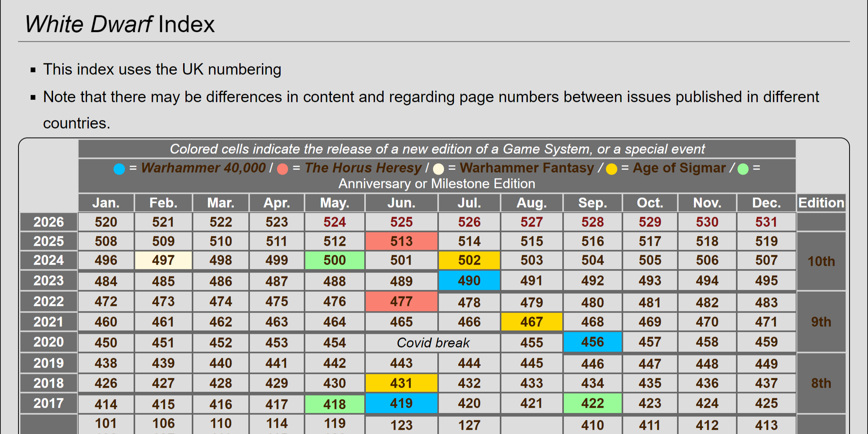The height and width of the screenshot is (434, 868).
Task: Open issue 456 in blue cell
Action: pyautogui.click(x=592, y=342)
